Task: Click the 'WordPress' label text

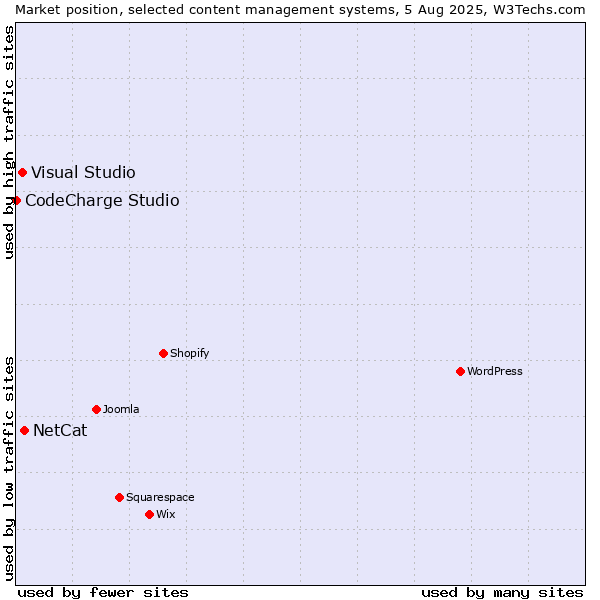Action: pyautogui.click(x=495, y=371)
